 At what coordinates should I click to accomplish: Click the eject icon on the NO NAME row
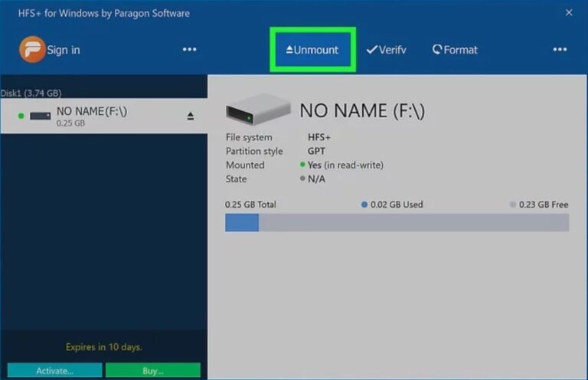point(191,116)
